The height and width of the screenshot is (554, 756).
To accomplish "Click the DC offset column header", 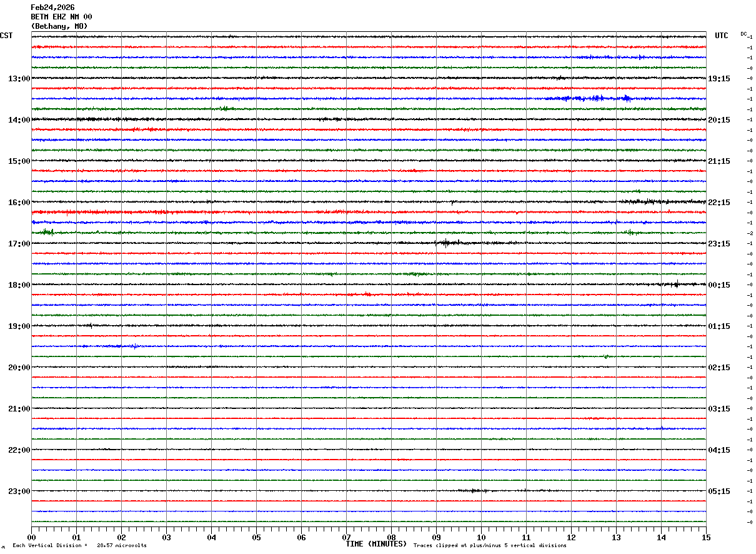I will pos(744,34).
